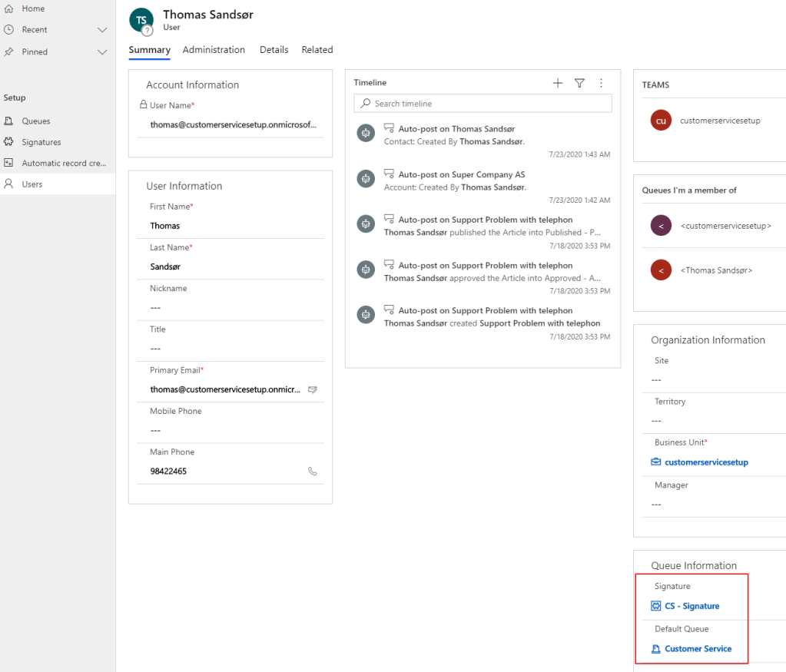Open the Timeline filter funnel icon
Screen dimensions: 786x672
click(x=580, y=83)
